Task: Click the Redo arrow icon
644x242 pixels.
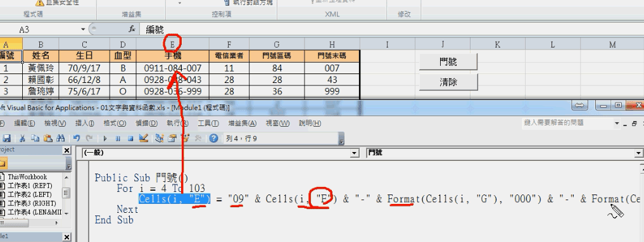Action: (89, 139)
